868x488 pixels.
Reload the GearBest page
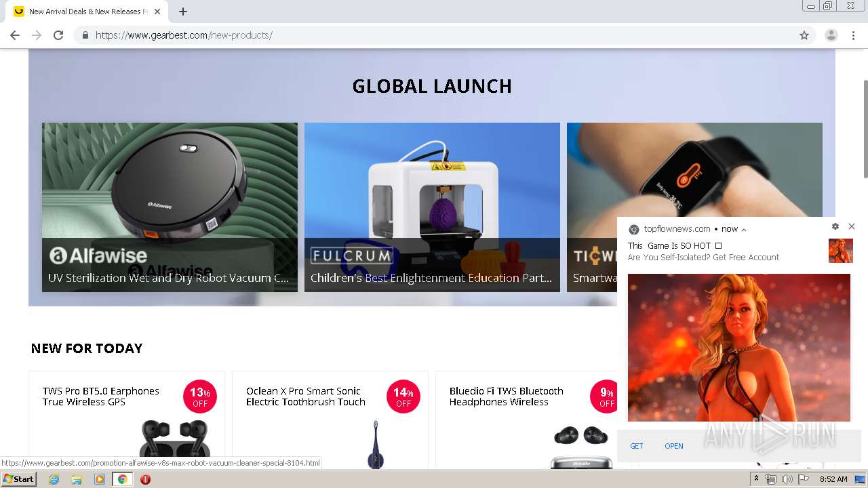tap(58, 35)
